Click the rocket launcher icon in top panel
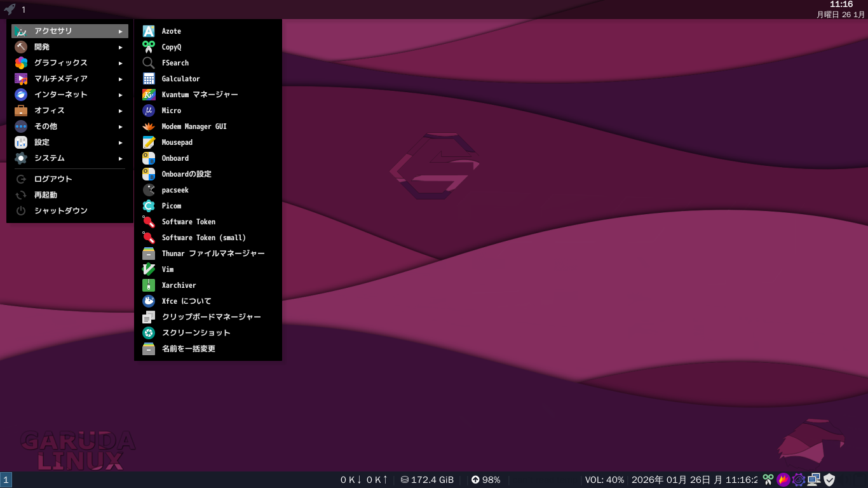The width and height of the screenshot is (868, 488). click(10, 10)
